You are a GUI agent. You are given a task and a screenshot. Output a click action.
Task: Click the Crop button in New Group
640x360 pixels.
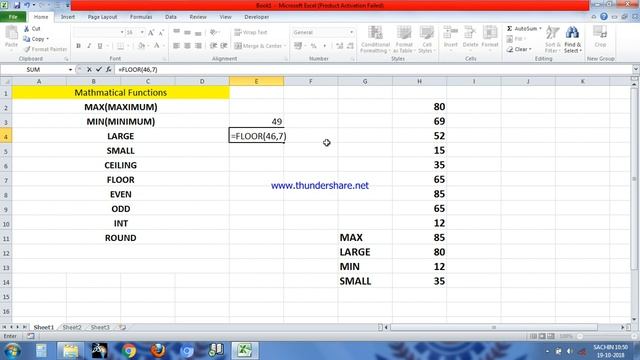pyautogui.click(x=600, y=37)
